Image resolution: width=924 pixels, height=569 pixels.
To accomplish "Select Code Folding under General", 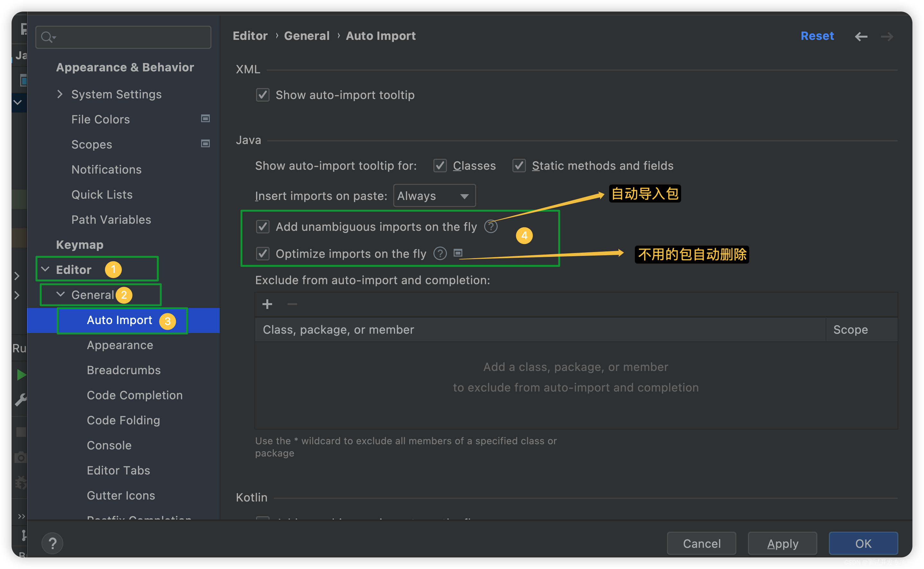I will (123, 420).
